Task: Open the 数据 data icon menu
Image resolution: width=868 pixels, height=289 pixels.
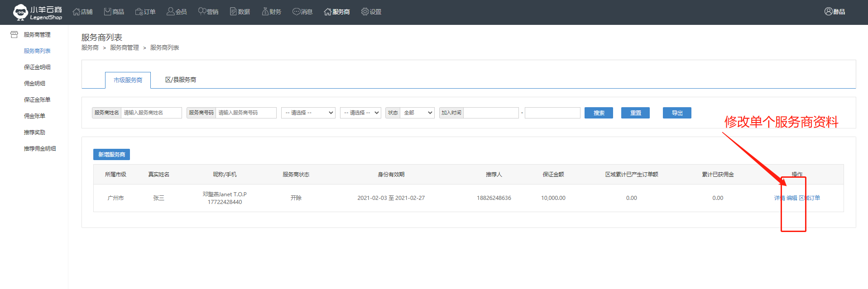Action: 234,12
